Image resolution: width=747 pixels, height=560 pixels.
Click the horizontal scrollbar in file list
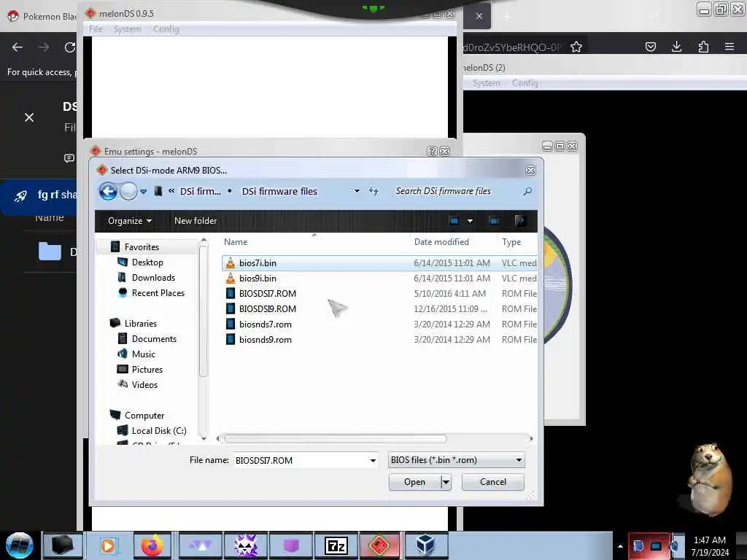(x=336, y=438)
